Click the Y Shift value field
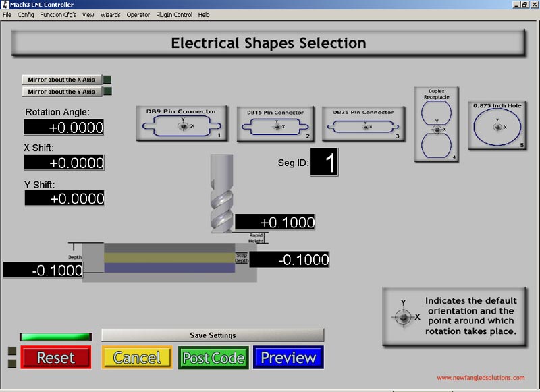540x392 pixels. [65, 198]
